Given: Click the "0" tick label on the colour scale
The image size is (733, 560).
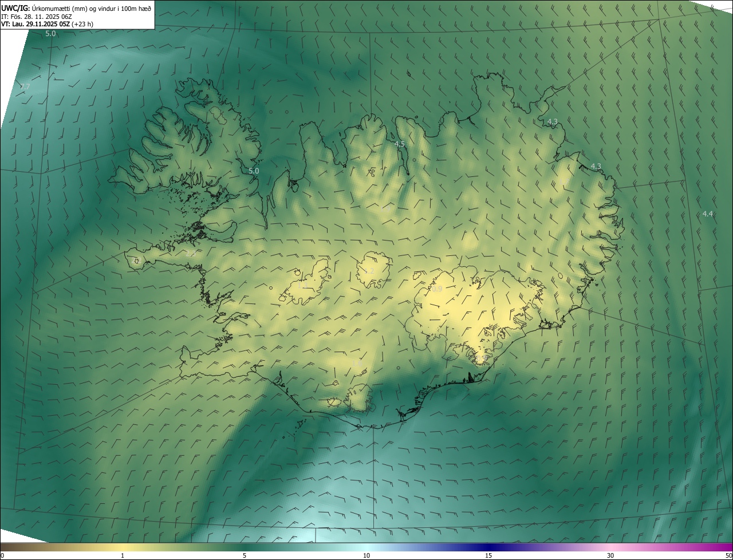Looking at the screenshot, I should pos(2,555).
